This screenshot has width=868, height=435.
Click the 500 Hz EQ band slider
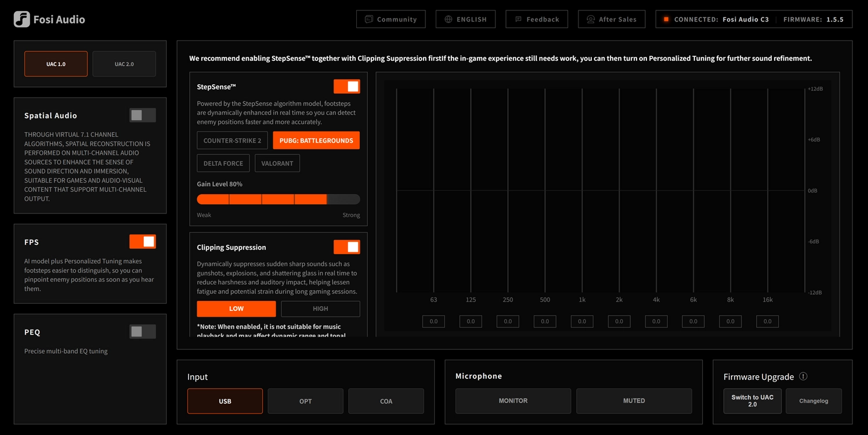tap(545, 190)
